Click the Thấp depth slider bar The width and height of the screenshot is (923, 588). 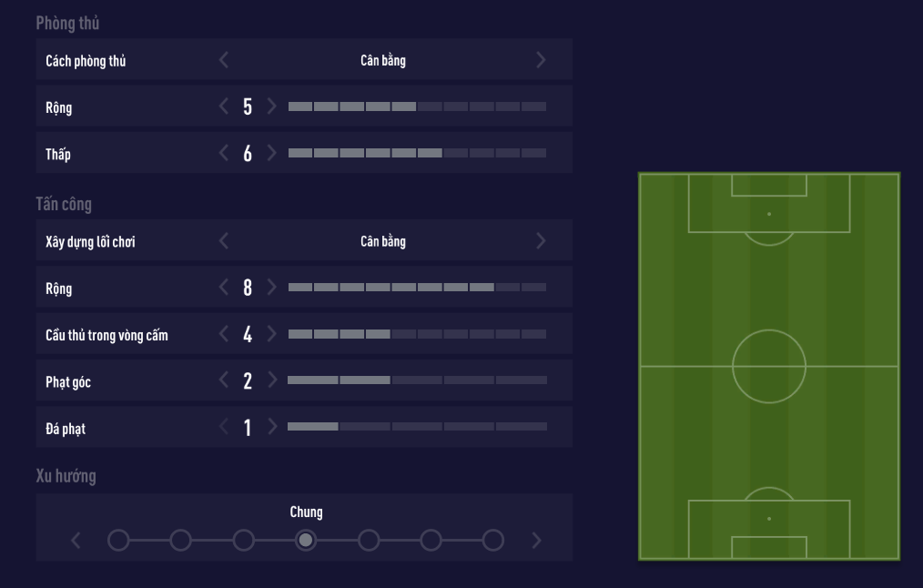coord(417,154)
